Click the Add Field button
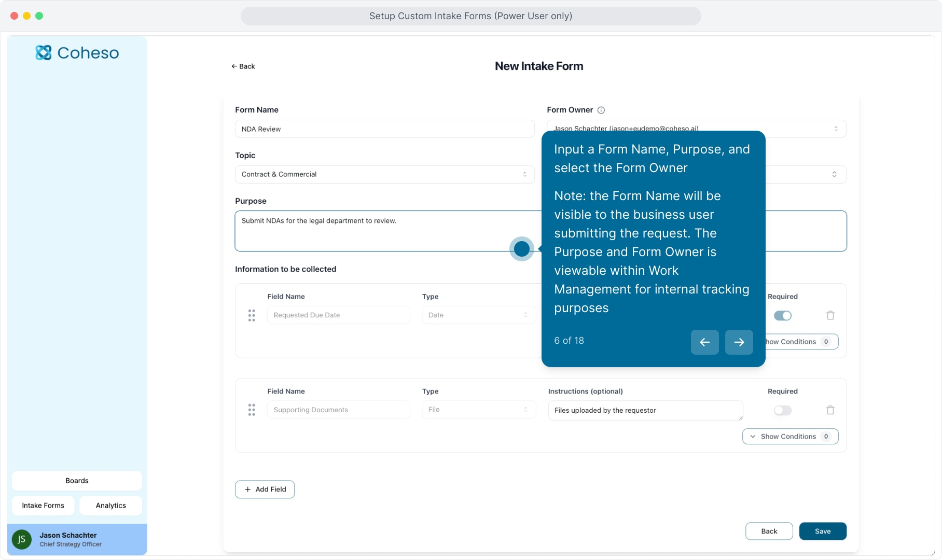 click(265, 489)
